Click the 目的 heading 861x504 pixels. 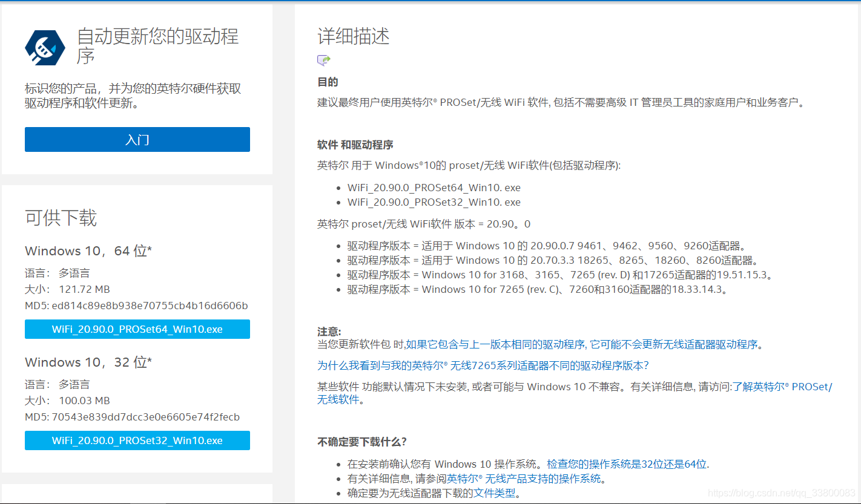coord(328,82)
